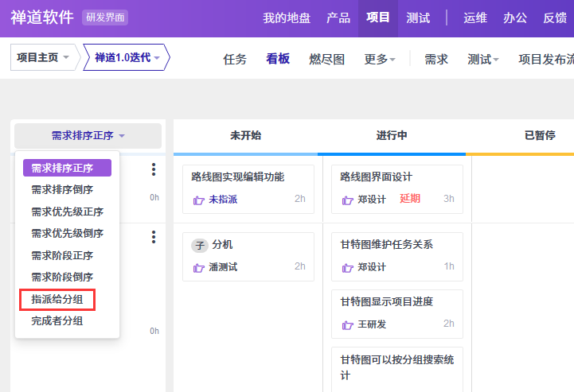The width and height of the screenshot is (574, 392).
Task: Click the 研发界面 label badge
Action: click(105, 17)
